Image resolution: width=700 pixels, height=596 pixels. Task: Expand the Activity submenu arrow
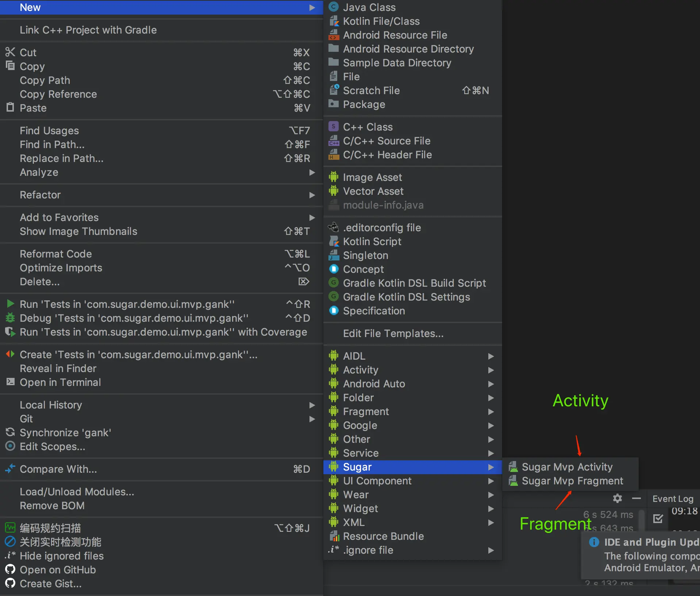(491, 370)
